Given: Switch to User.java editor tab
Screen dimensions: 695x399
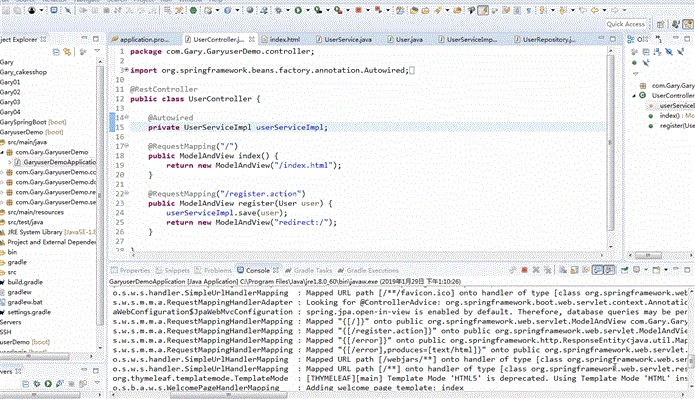Looking at the screenshot, I should coord(409,39).
